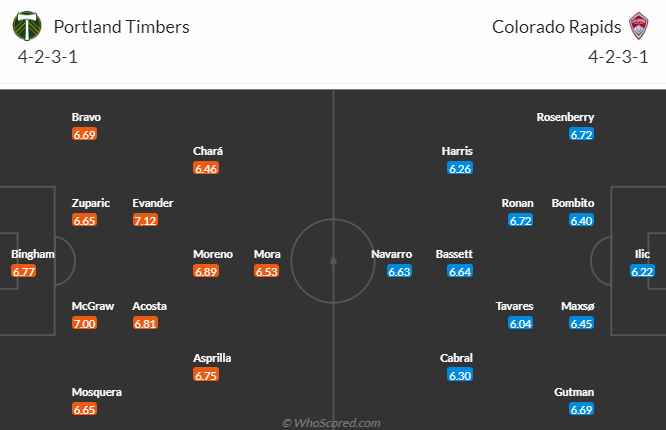Click Navarro's 6.63 rating badge
The image size is (666, 430).
pyautogui.click(x=399, y=271)
